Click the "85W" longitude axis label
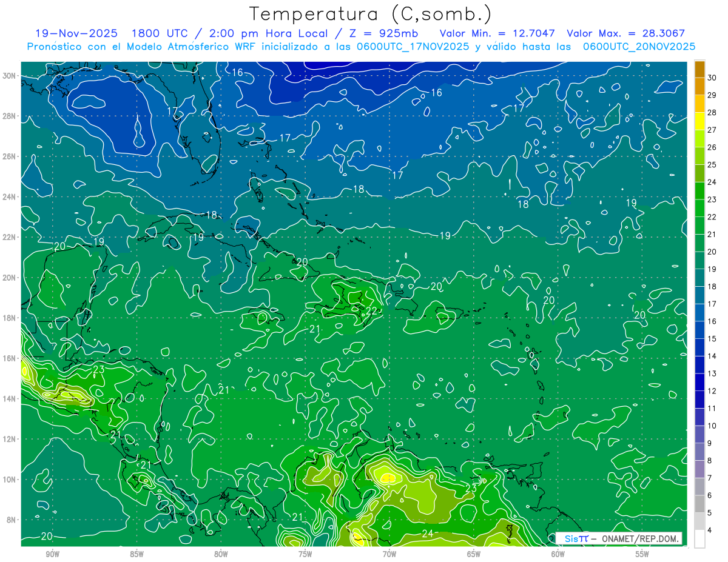This screenshot has height=562, width=728. [x=136, y=554]
